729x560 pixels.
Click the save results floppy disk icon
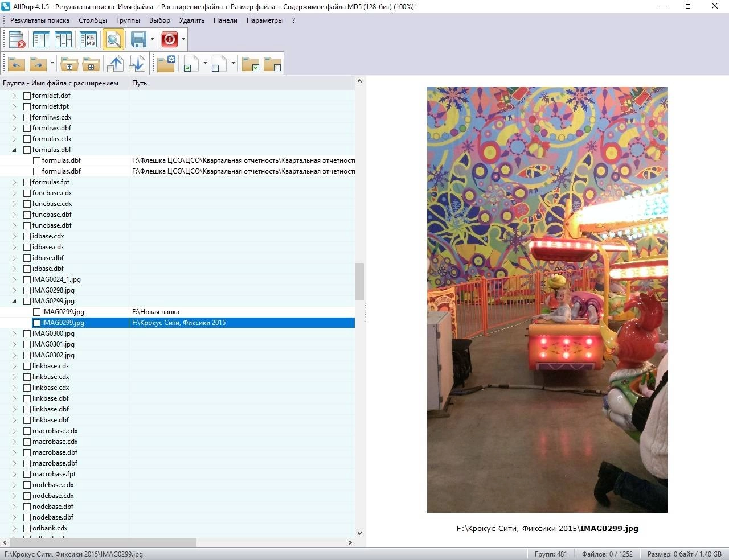coord(138,39)
